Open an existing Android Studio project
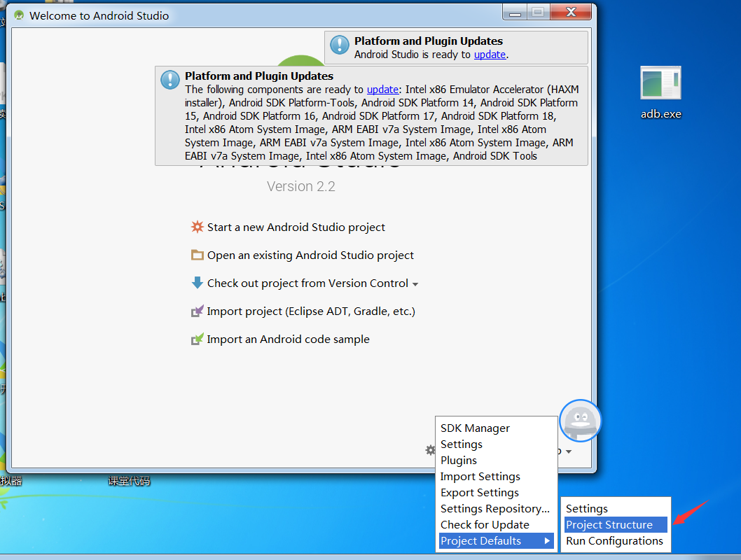 (x=310, y=255)
